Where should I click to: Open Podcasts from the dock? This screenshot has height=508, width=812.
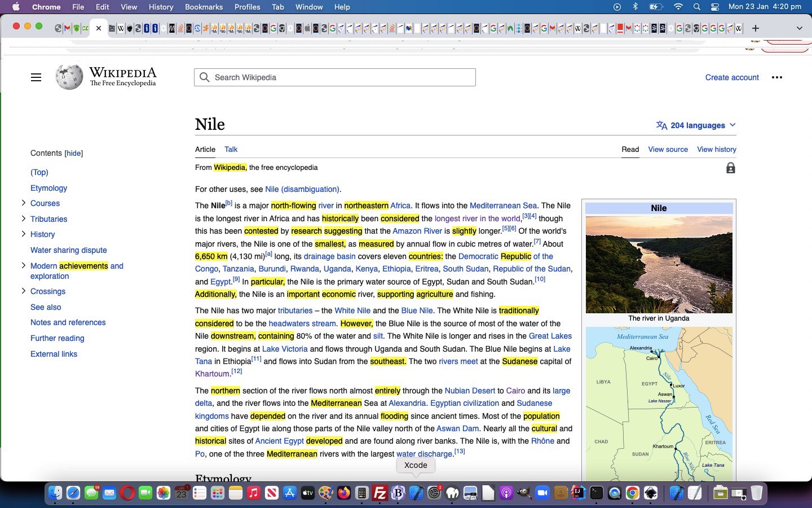click(506, 493)
